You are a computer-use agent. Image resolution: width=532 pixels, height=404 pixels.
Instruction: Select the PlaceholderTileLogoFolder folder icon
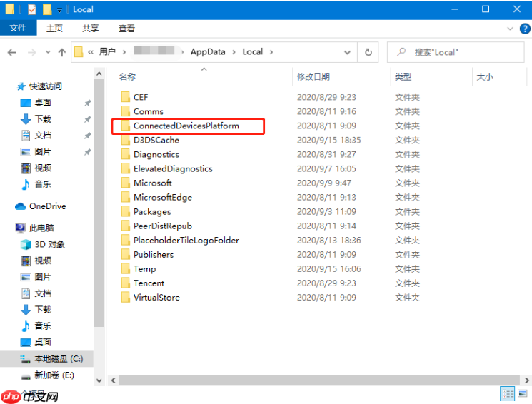click(126, 240)
